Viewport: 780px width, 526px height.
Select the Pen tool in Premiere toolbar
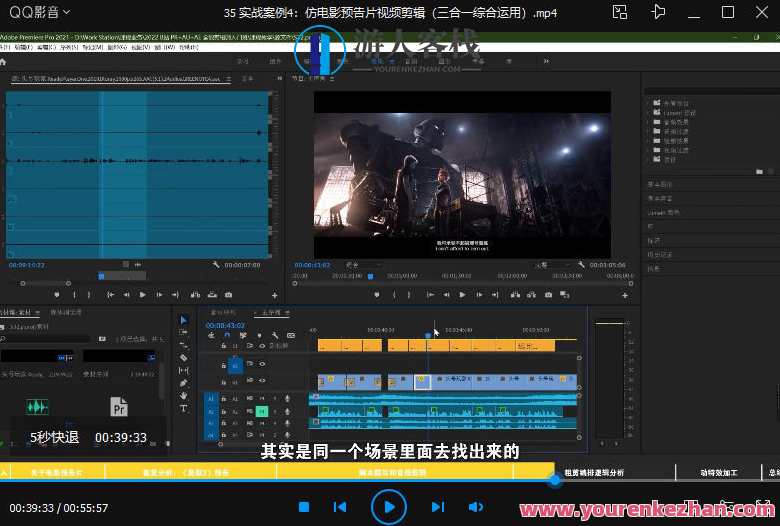click(x=183, y=383)
